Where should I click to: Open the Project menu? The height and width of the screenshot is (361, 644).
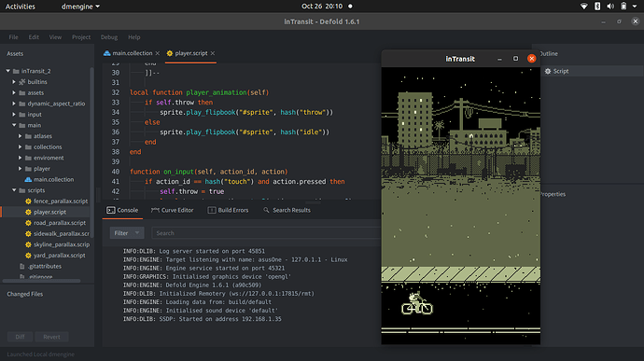[x=81, y=37]
